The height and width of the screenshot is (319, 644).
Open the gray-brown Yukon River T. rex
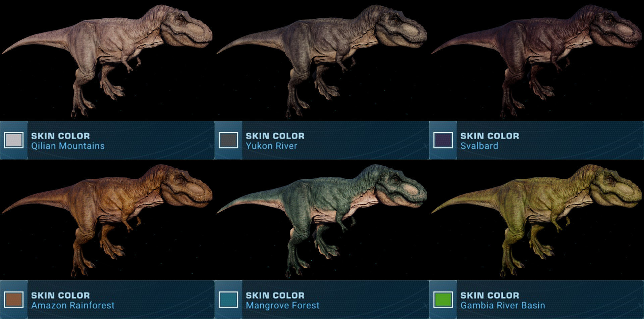(322, 60)
